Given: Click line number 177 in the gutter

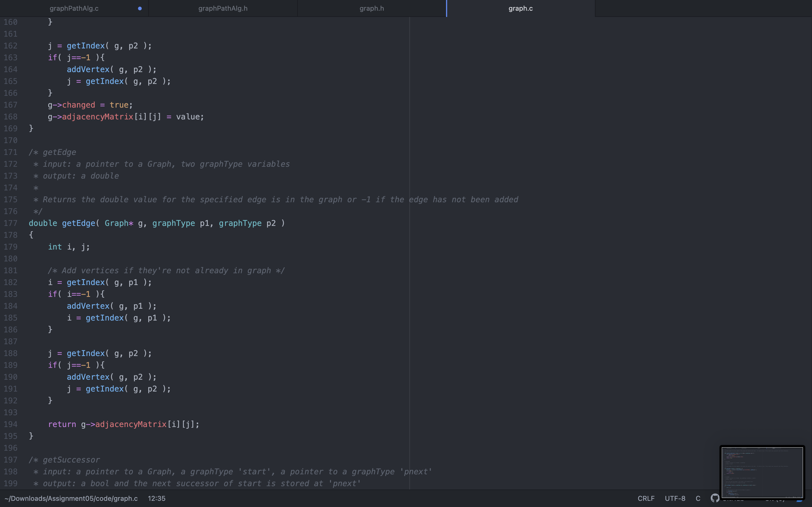Looking at the screenshot, I should tap(10, 223).
